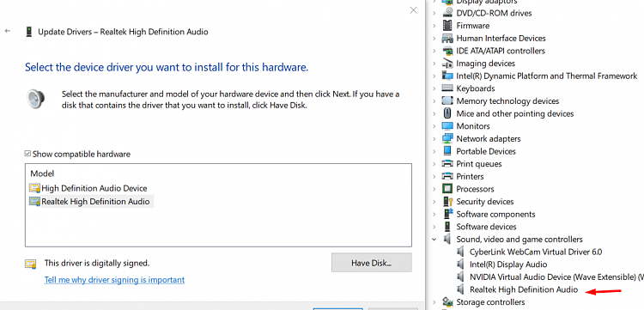Click the Network adapters icon

(447, 139)
